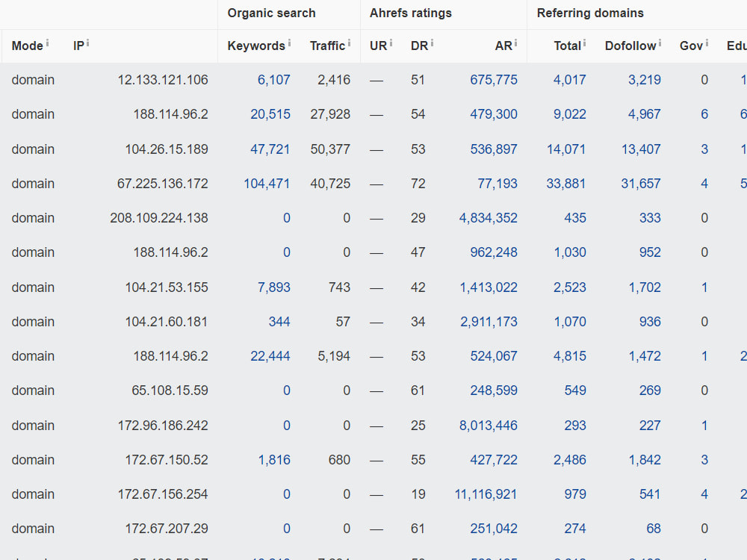This screenshot has width=747, height=560.
Task: Show the UR column info icon
Action: click(x=391, y=43)
